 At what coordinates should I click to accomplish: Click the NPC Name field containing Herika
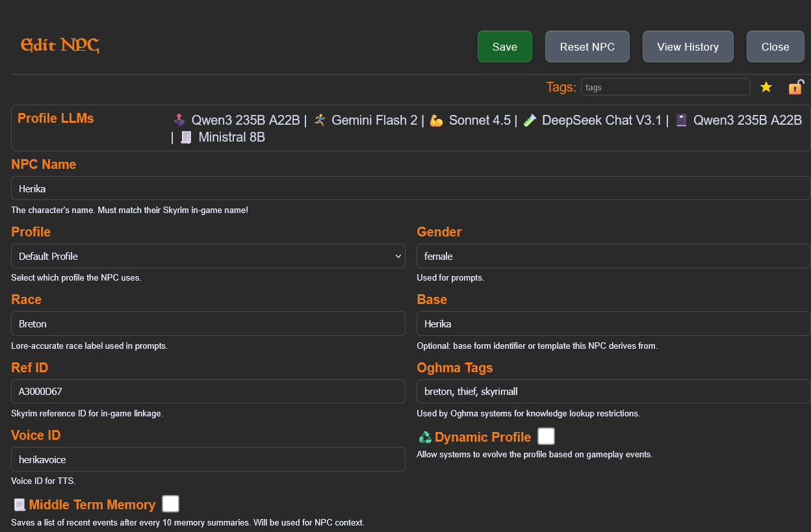click(411, 188)
